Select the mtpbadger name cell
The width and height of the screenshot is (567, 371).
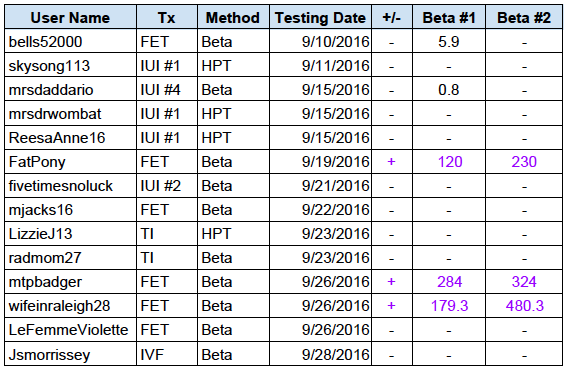click(71, 282)
